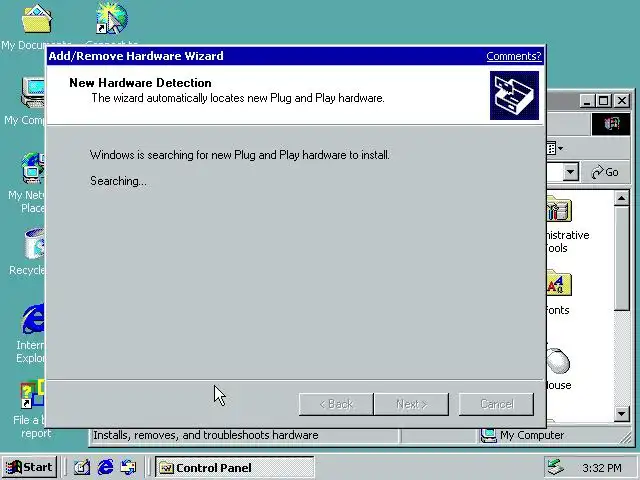Click Show Desktop in Quick Launch
Screen dimensions: 640x480
82,467
